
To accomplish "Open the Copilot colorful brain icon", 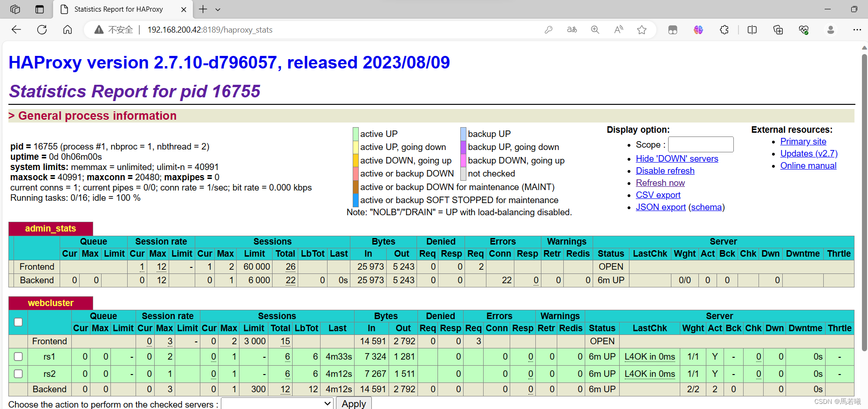I will pyautogui.click(x=698, y=30).
